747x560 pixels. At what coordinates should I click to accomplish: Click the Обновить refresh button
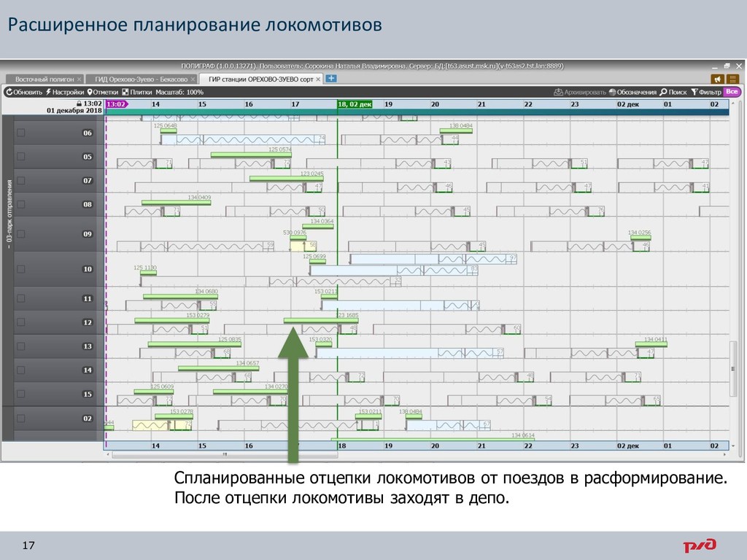(x=24, y=92)
